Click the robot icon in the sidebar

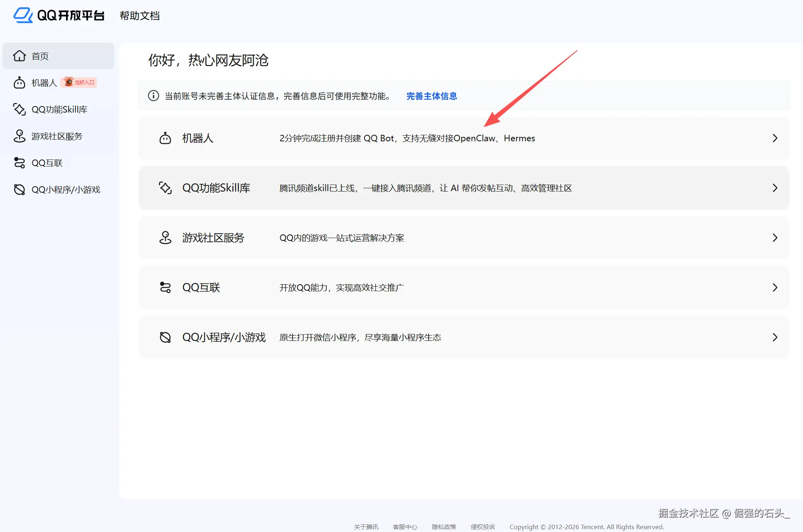pos(19,83)
